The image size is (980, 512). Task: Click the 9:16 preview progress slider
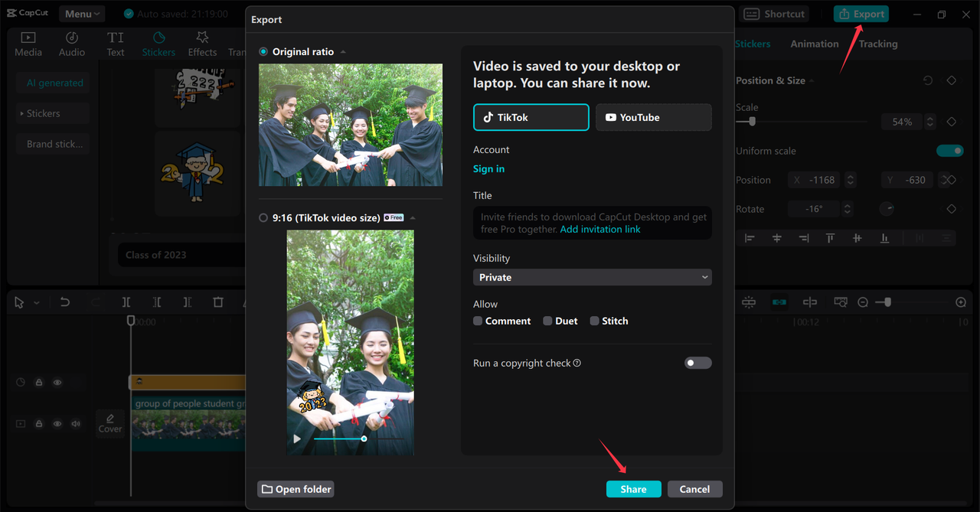click(358, 439)
